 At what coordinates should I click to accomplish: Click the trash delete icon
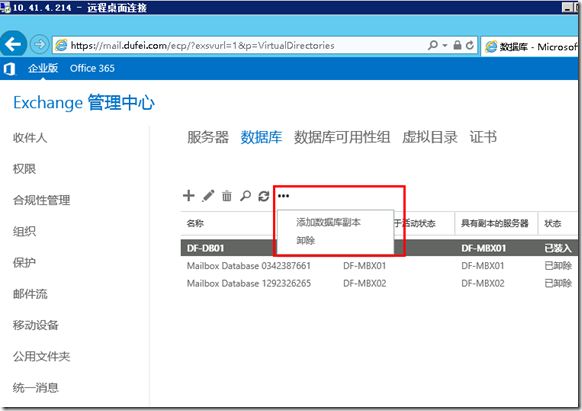coord(227,196)
